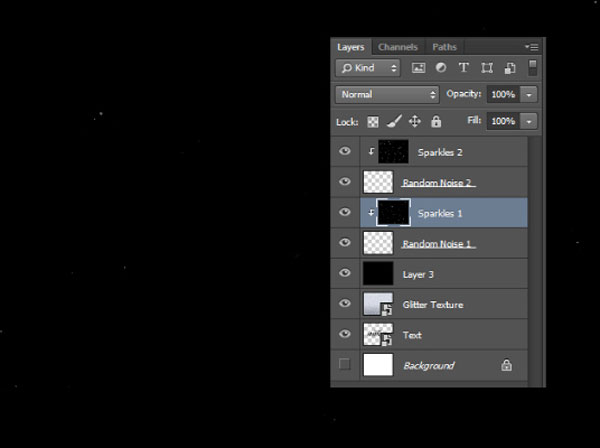This screenshot has height=448, width=600.
Task: Click the Sparkles 1 layer name
Action: click(440, 213)
